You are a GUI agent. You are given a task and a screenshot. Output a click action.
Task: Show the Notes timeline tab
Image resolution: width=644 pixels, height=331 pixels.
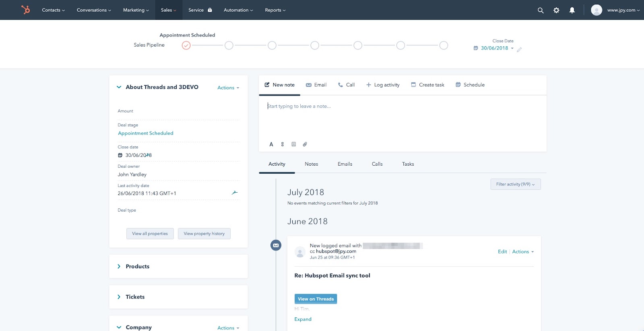pyautogui.click(x=312, y=164)
